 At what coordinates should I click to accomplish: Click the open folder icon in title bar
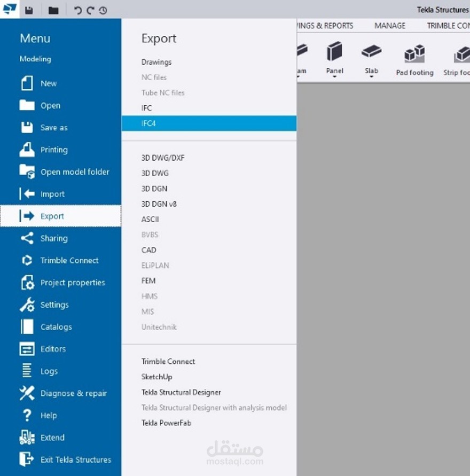click(53, 11)
